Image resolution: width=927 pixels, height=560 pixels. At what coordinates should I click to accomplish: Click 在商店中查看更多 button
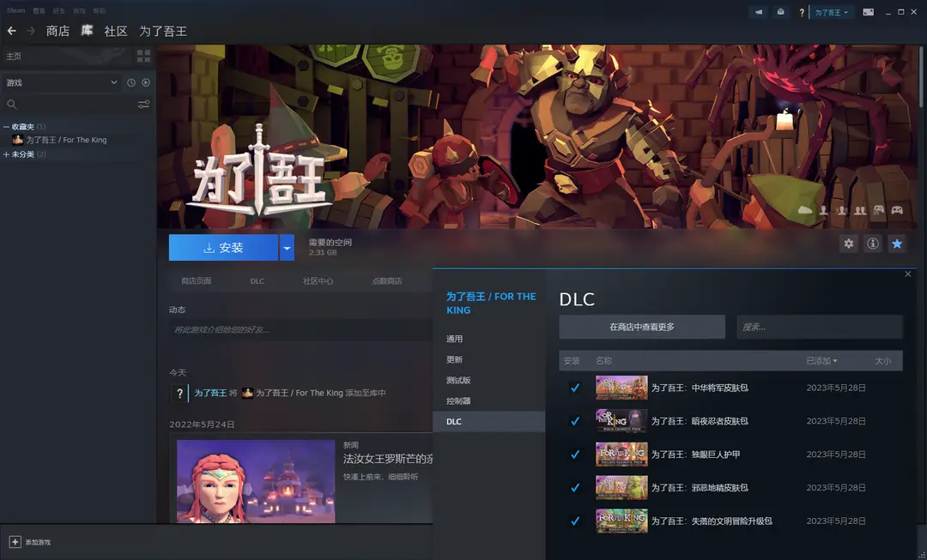tap(642, 327)
